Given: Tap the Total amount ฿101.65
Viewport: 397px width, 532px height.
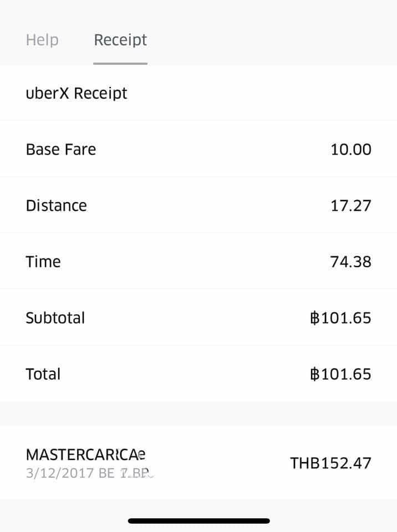Looking at the screenshot, I should tap(340, 374).
